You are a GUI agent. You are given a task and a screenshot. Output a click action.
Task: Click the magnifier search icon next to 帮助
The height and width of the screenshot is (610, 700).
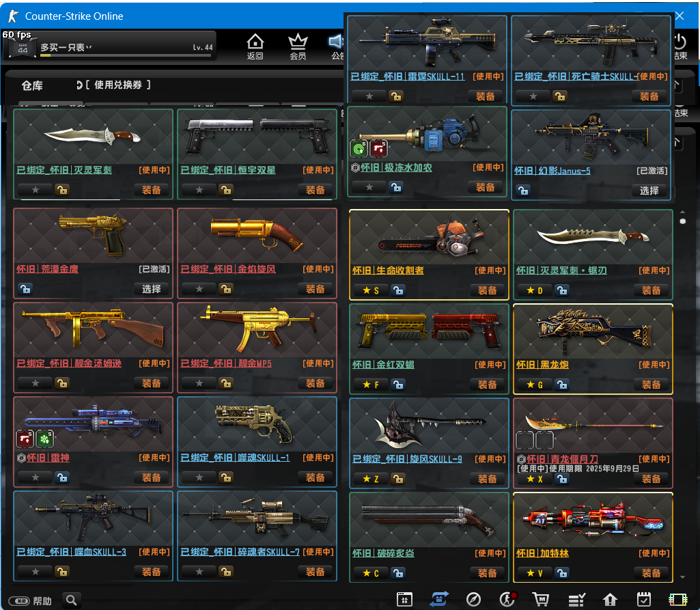pos(72,600)
